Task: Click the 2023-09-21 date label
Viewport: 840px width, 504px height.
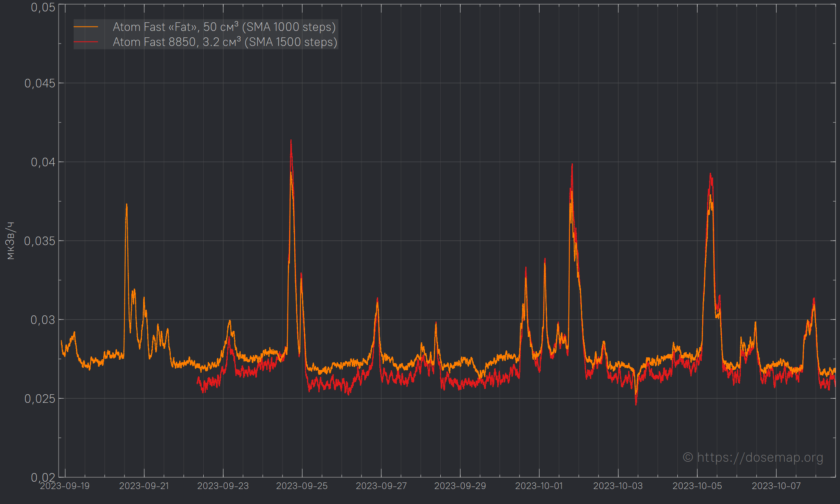Action: [144, 486]
